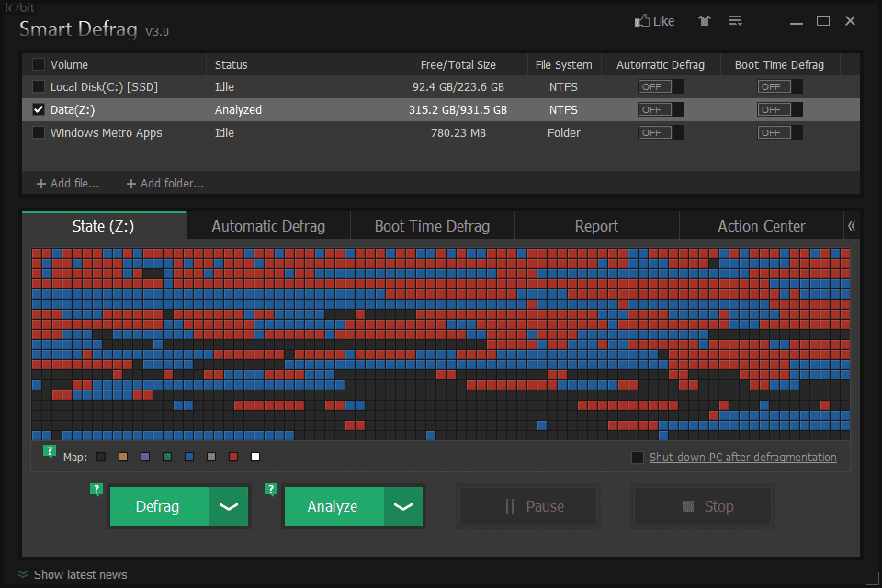Toggle Automatic Defrag for Windows Metro Apps

click(661, 133)
